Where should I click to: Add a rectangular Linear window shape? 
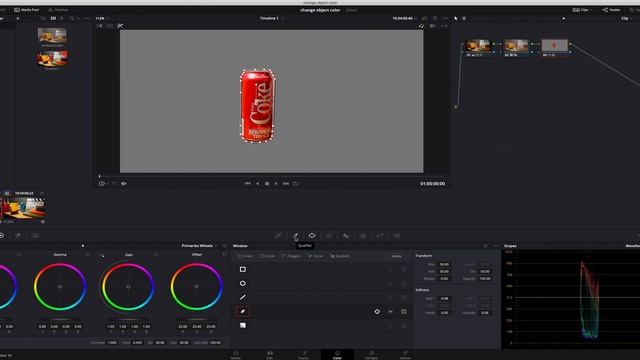click(x=243, y=269)
